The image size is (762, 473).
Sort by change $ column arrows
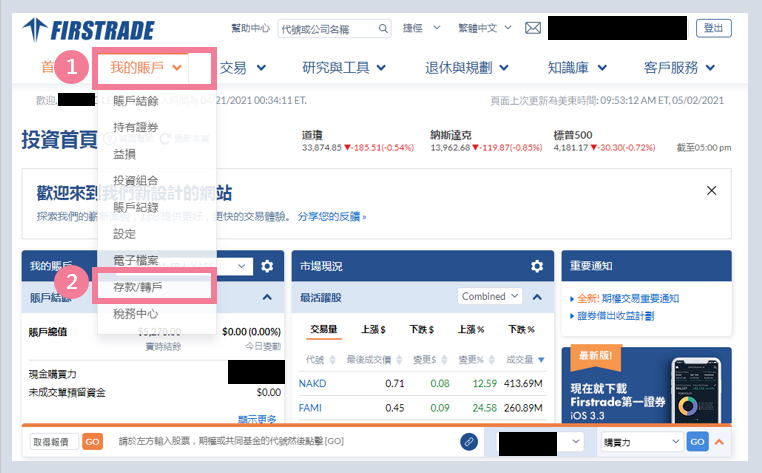444,360
